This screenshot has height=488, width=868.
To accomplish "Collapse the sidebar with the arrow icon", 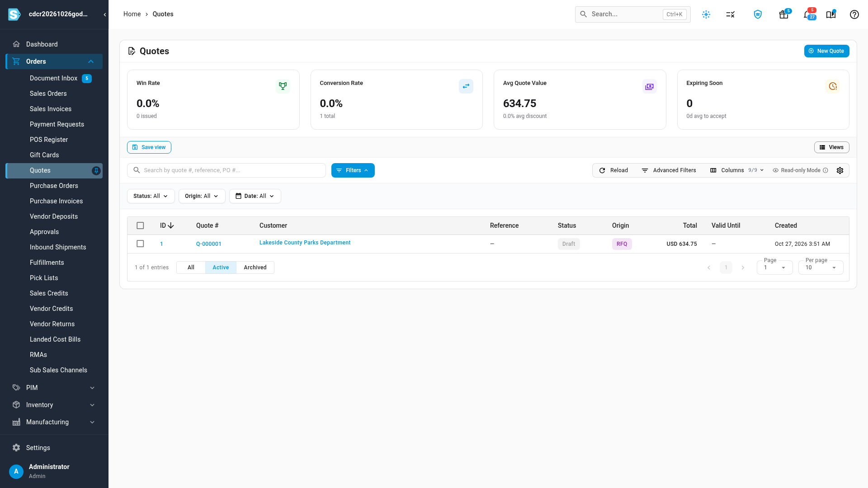I will (105, 14).
